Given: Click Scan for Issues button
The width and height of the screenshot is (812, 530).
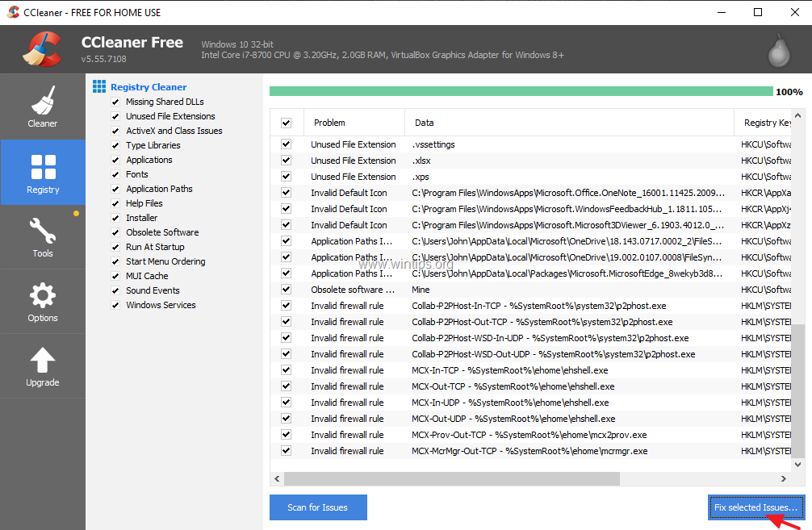Looking at the screenshot, I should (x=318, y=507).
